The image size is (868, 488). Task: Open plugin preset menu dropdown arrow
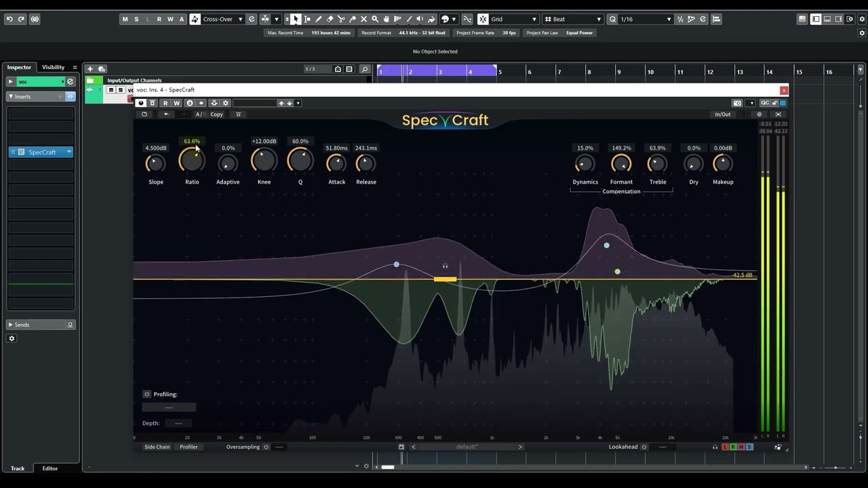(x=298, y=103)
